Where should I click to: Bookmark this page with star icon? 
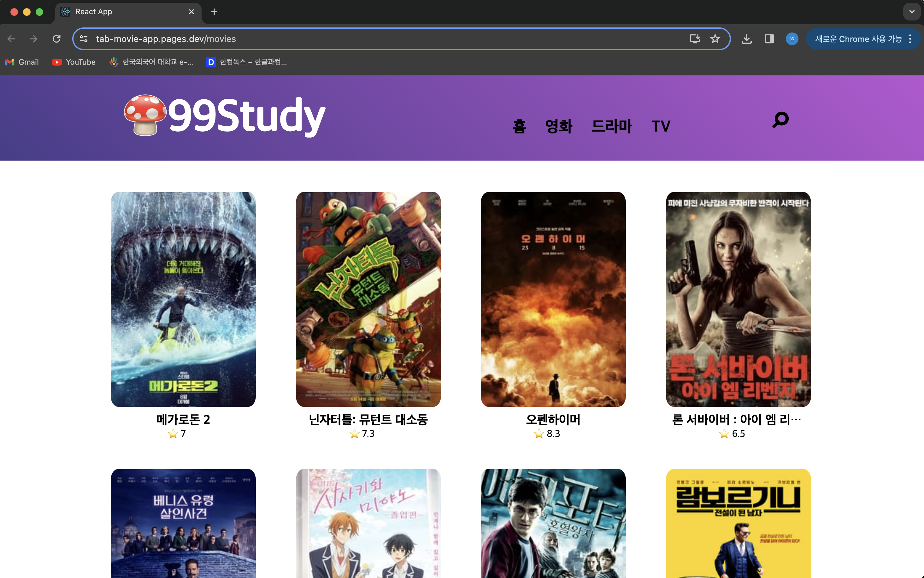coord(715,38)
